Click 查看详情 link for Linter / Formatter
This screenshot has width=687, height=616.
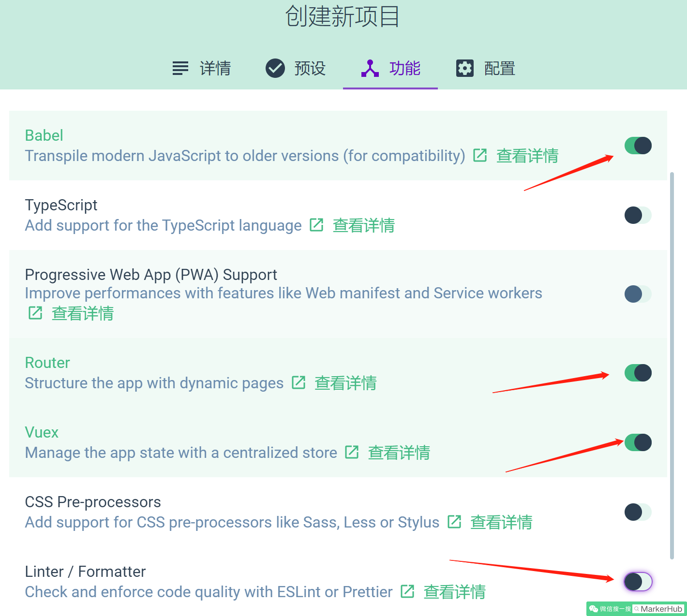[455, 592]
